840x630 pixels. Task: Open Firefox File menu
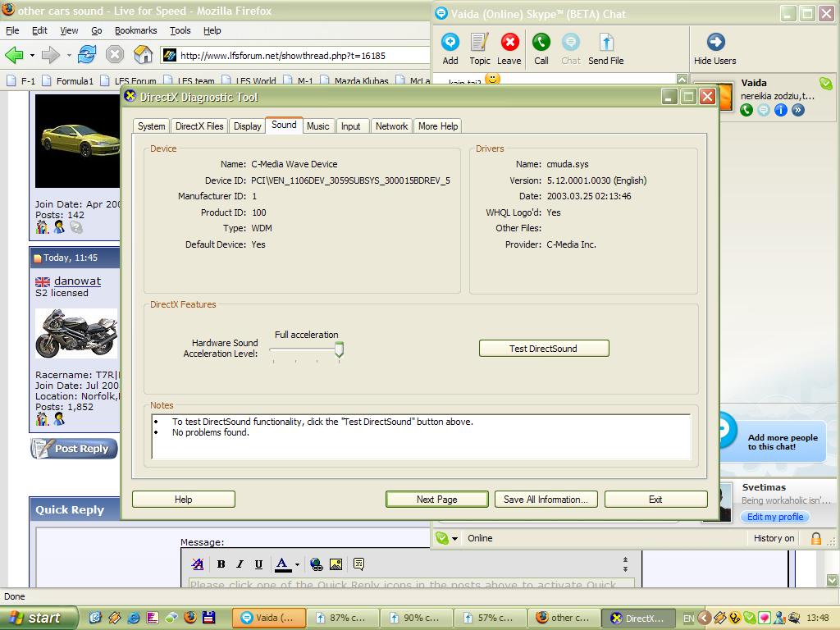tap(12, 30)
